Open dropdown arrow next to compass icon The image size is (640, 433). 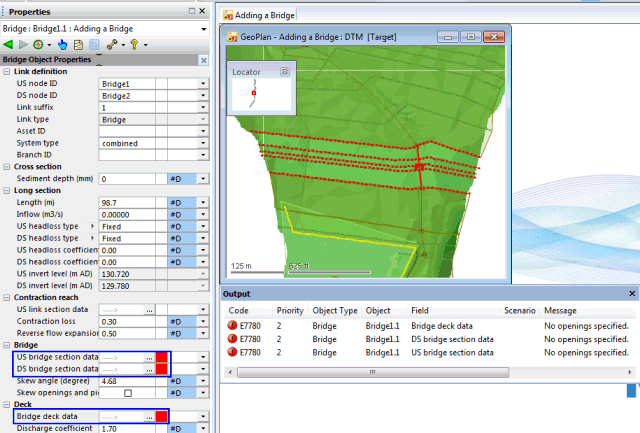click(49, 44)
